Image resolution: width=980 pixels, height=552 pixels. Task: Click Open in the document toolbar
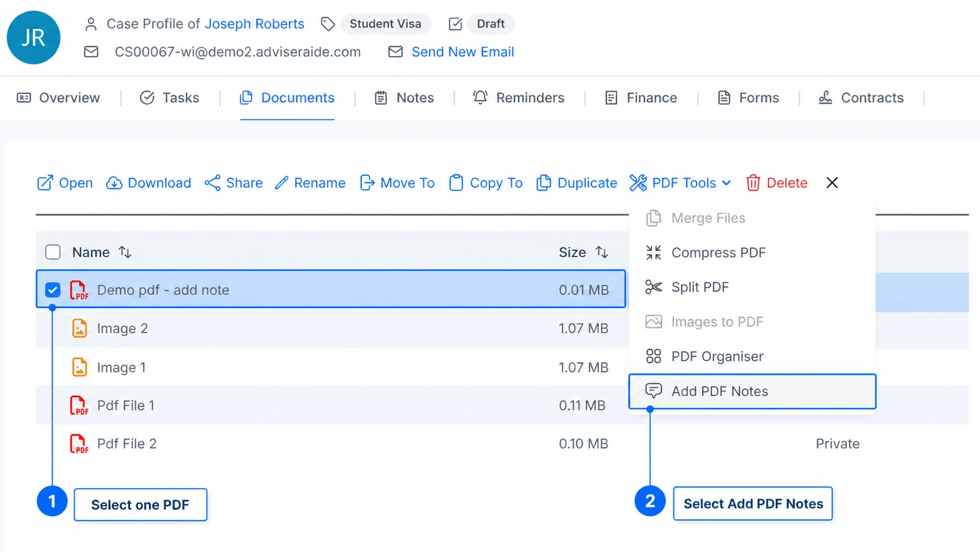click(65, 183)
